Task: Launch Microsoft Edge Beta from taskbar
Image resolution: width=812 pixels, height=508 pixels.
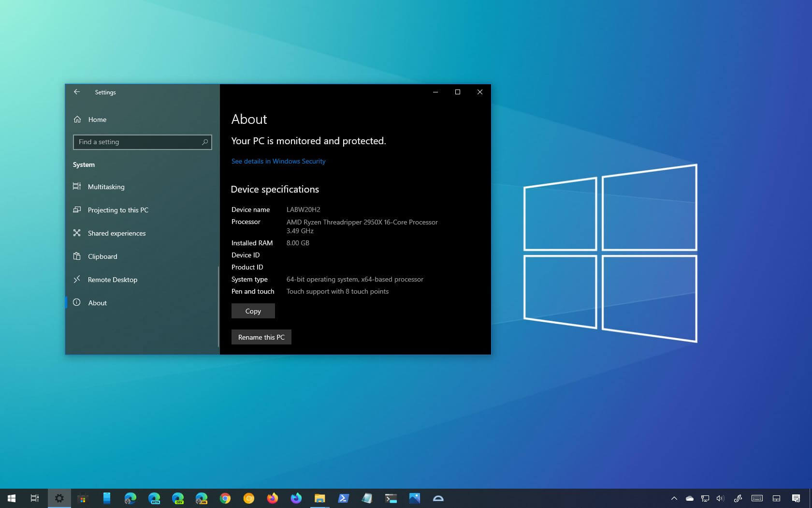Action: coord(154,498)
